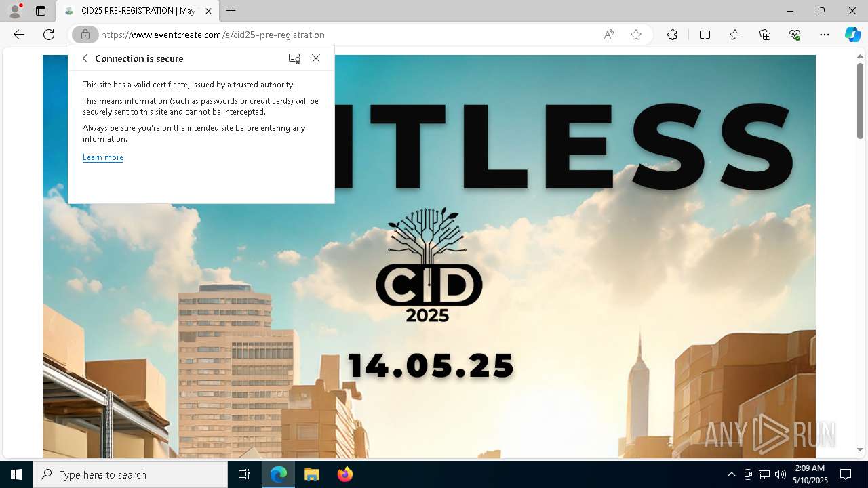The image size is (868, 488).
Task: Click the site info lock icon
Action: (85, 35)
